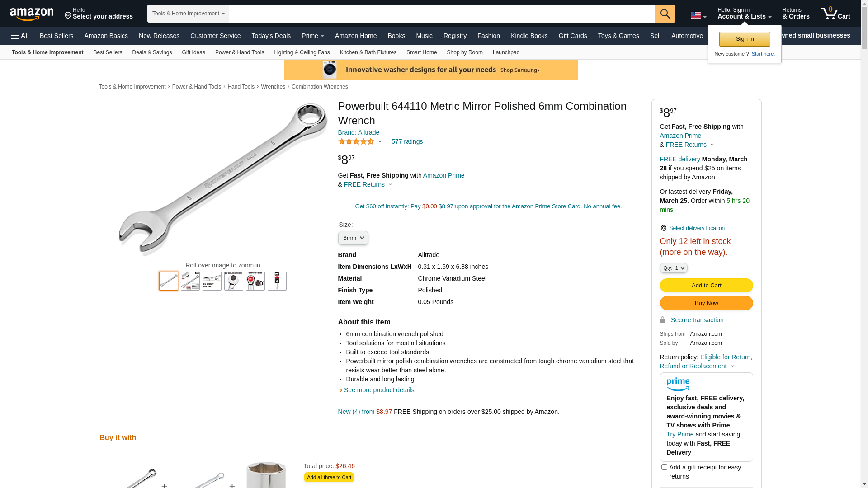Click the search magnifier button
This screenshot has width=868, height=488.
coord(665,14)
